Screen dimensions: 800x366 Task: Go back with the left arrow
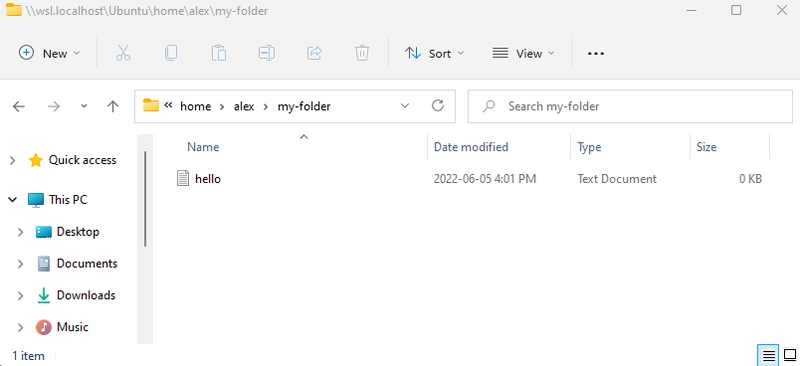(19, 106)
